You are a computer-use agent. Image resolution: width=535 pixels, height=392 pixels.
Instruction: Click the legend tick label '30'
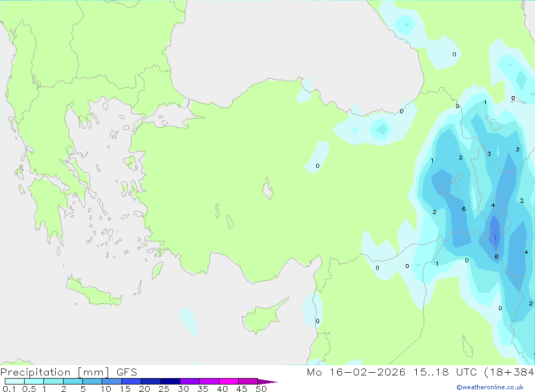(184, 389)
